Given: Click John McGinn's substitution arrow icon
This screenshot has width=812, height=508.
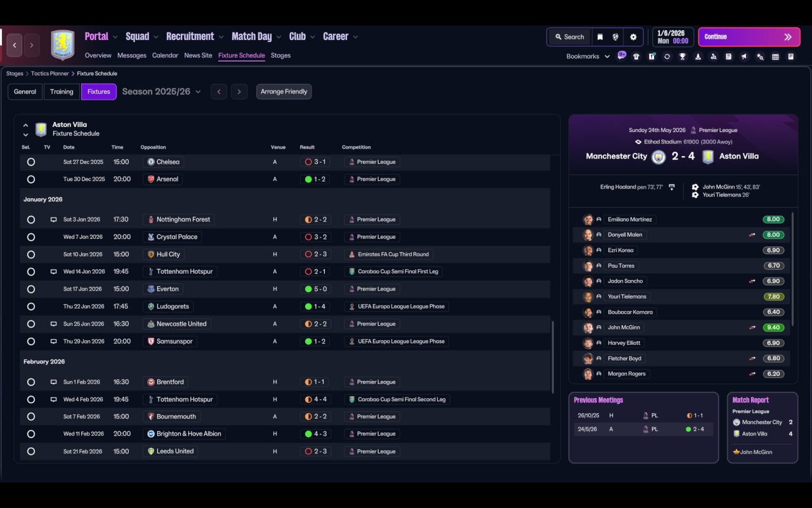Looking at the screenshot, I should click(x=752, y=328).
